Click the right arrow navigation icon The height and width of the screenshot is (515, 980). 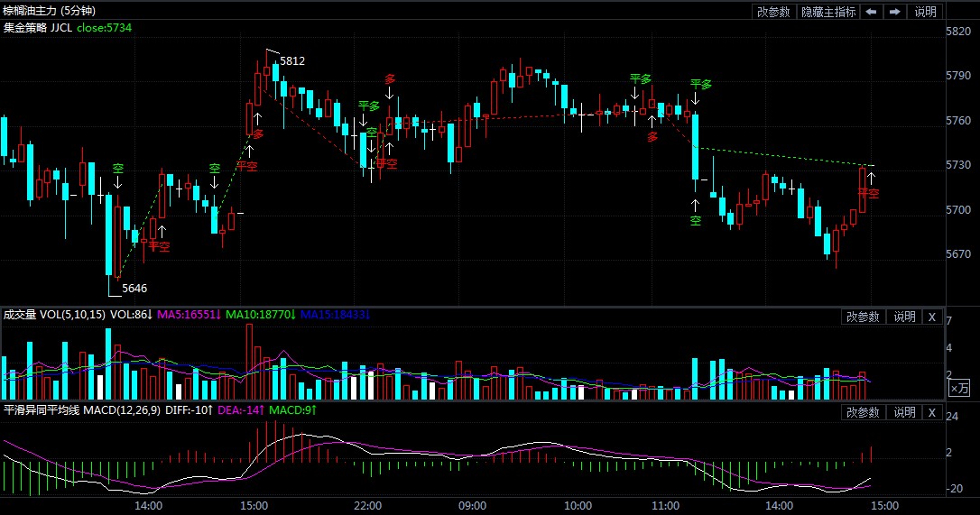point(894,12)
